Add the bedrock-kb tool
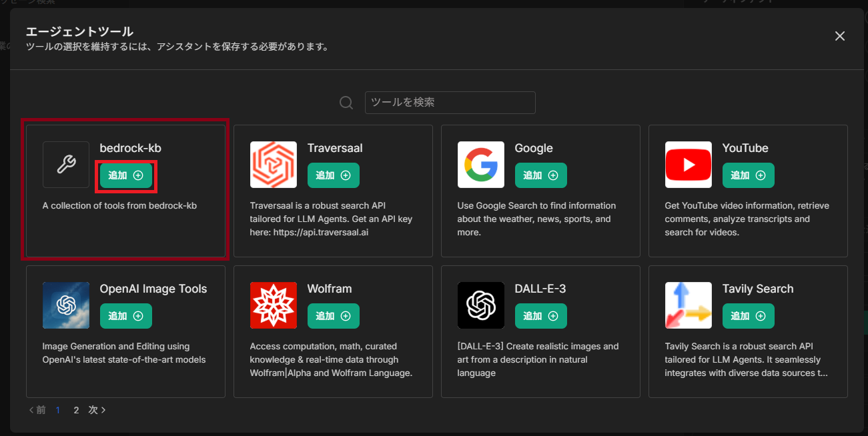Image resolution: width=868 pixels, height=436 pixels. [x=126, y=175]
